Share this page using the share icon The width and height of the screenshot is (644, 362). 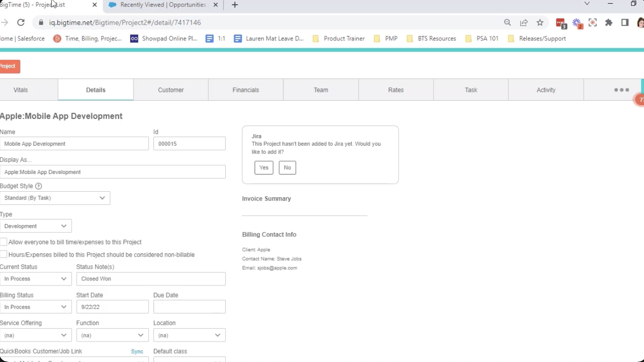[x=524, y=22]
